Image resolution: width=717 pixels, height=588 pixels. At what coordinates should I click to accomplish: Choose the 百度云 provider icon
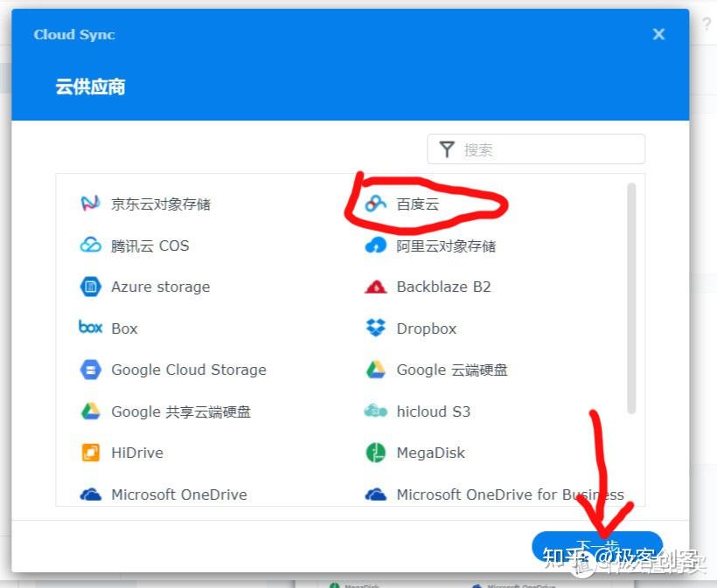click(x=375, y=204)
